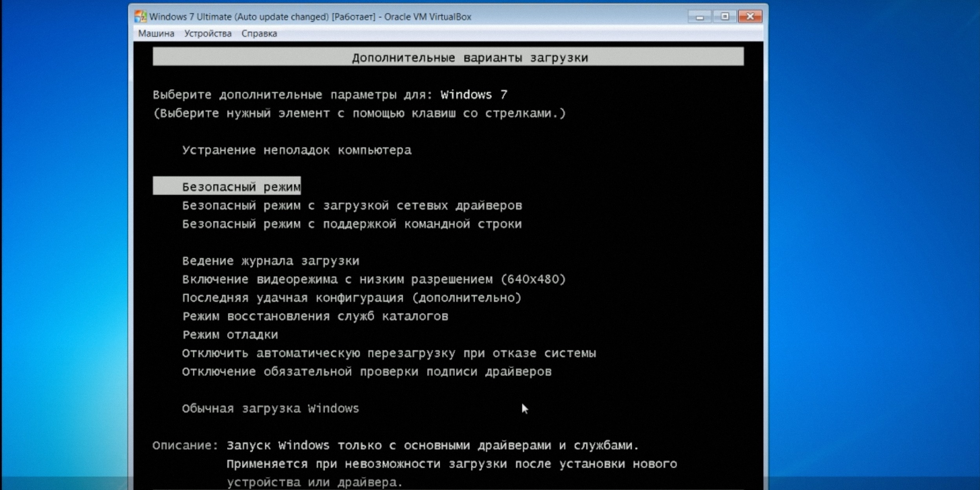Choose safe mode with command prompt

(x=352, y=224)
